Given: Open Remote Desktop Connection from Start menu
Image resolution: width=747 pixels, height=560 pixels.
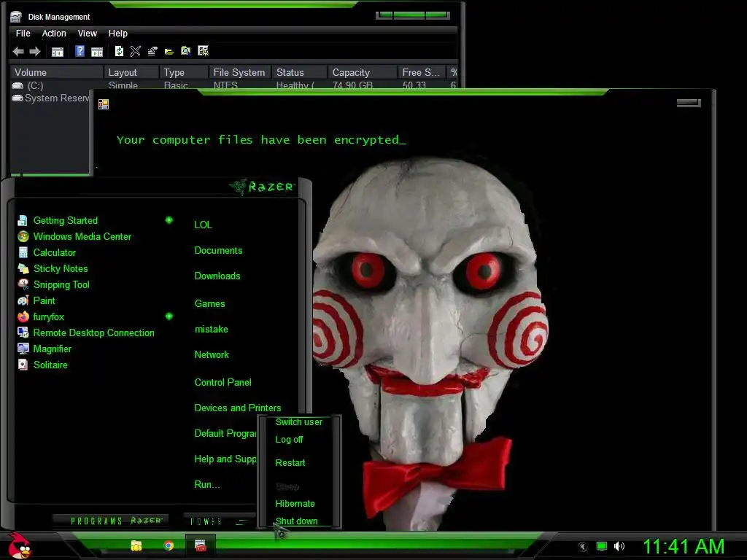Looking at the screenshot, I should point(93,332).
